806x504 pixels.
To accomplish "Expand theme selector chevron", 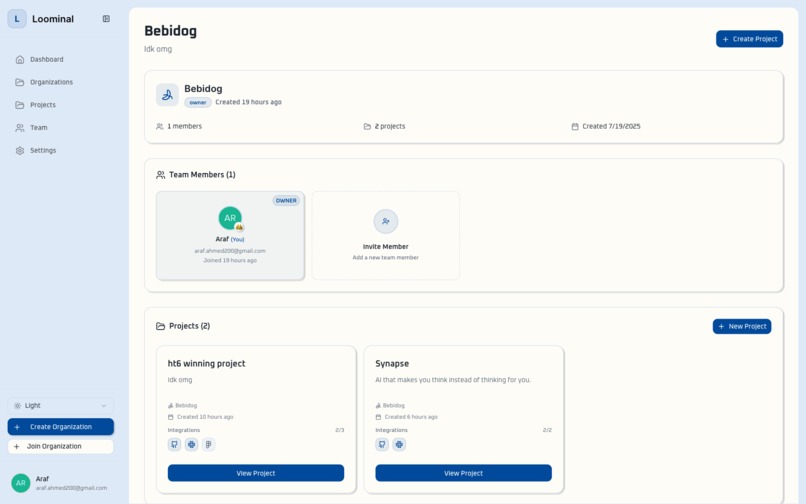I will point(104,406).
